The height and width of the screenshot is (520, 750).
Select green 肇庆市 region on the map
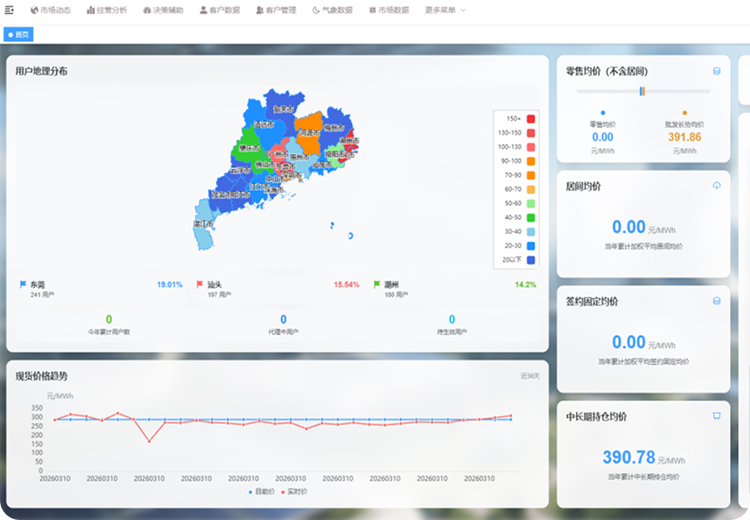[x=249, y=148]
